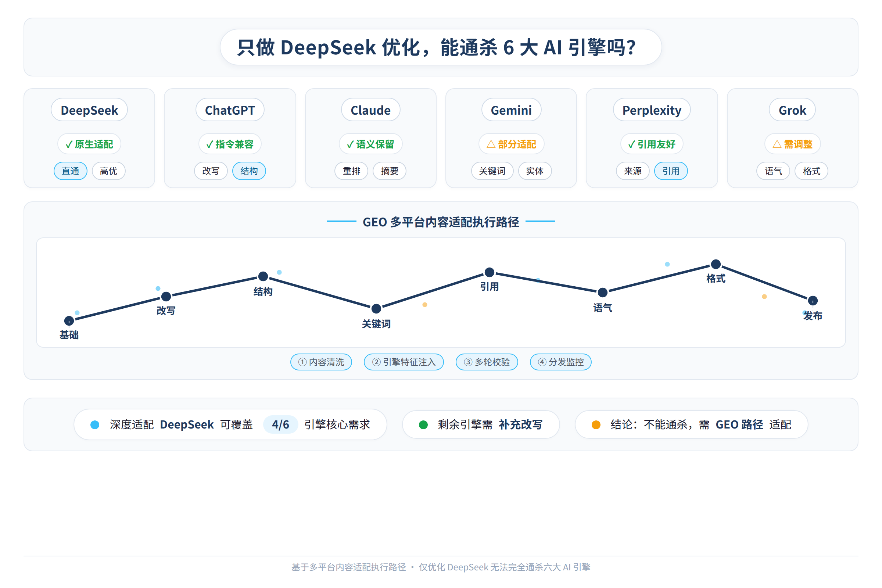The width and height of the screenshot is (882, 588).
Task: Click the 语气 node on the path chart
Action: coord(603,293)
